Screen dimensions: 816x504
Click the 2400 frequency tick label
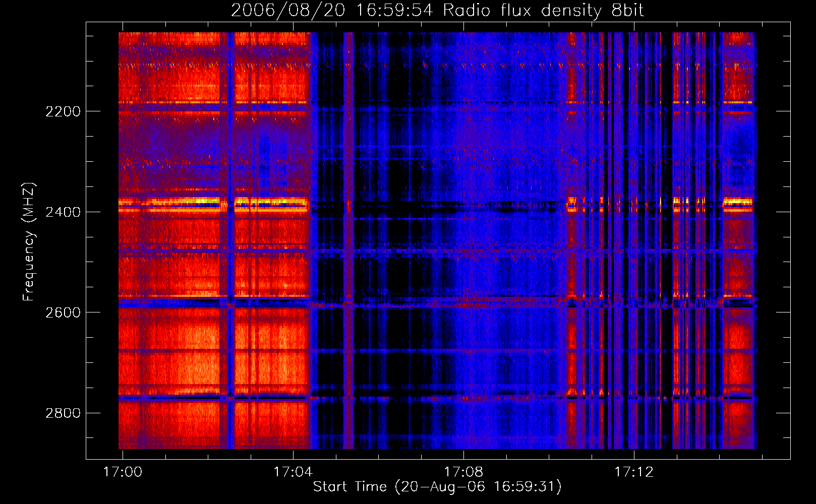coord(63,212)
